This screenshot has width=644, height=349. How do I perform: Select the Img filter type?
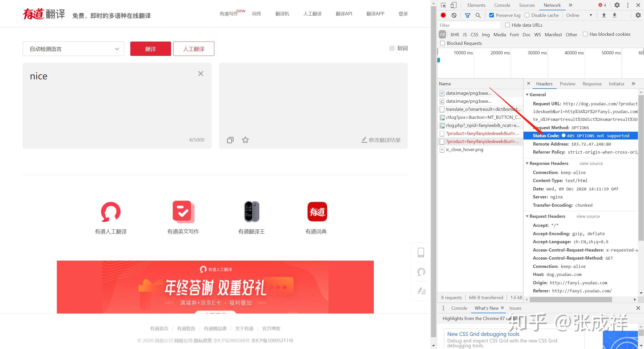(486, 35)
